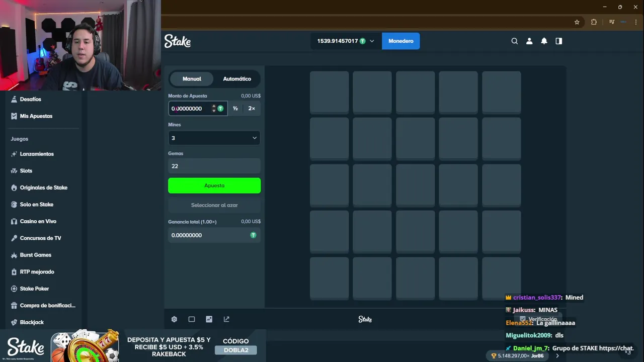Image resolution: width=644 pixels, height=362 pixels.
Task: Open the Mines count dropdown
Action: click(214, 138)
